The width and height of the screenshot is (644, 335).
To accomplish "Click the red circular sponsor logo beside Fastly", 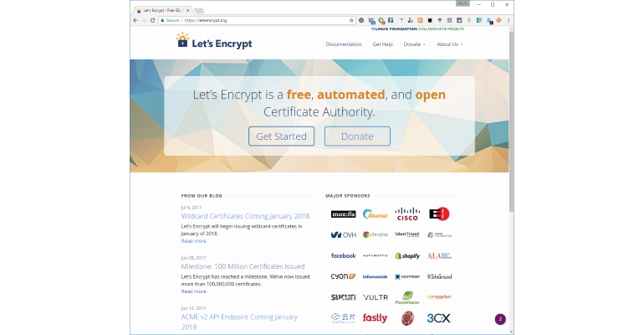I will point(407,318).
